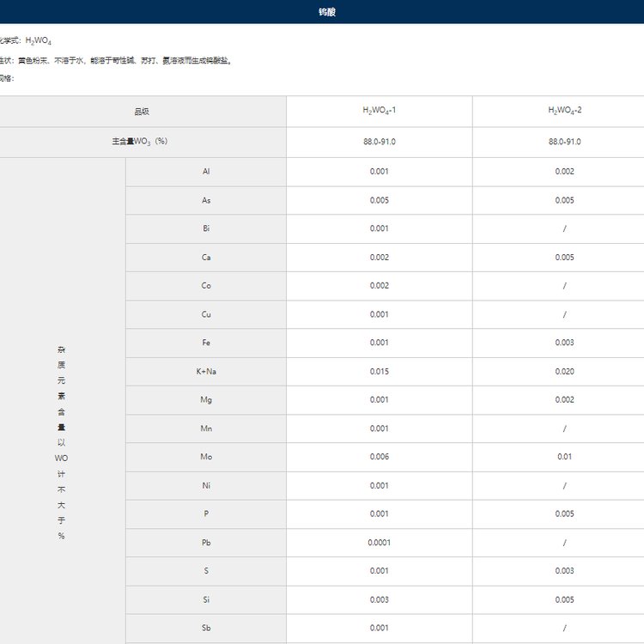
Task: Click the chemical formula H2WO4 text line
Action: [x=26, y=40]
